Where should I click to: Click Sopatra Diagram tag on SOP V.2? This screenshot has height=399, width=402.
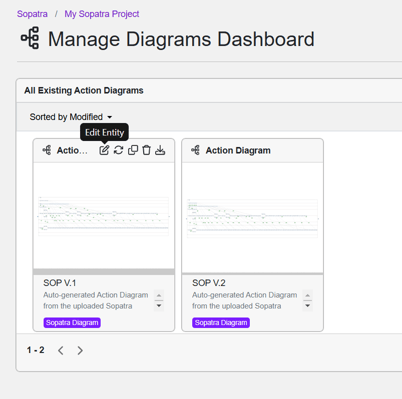point(221,323)
